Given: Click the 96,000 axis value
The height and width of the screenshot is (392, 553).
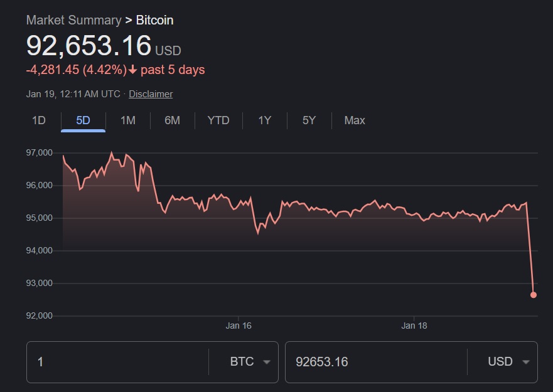Looking at the screenshot, I should [39, 185].
